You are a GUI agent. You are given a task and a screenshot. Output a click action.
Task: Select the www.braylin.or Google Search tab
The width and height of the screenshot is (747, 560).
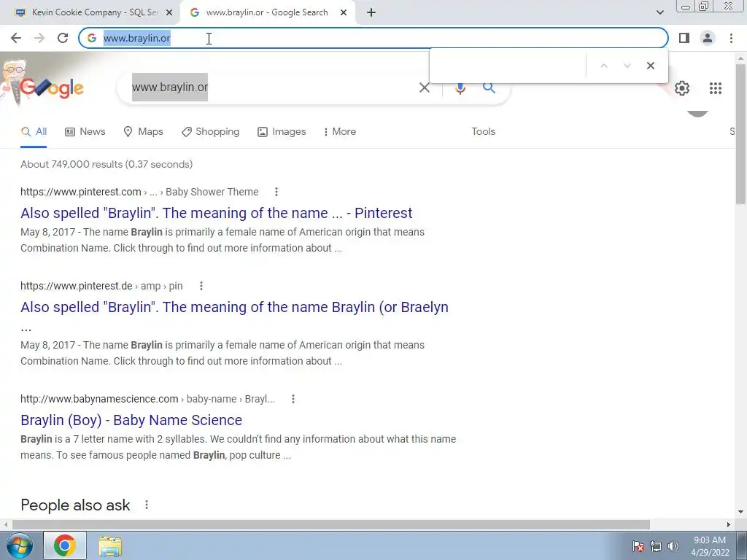tap(267, 12)
